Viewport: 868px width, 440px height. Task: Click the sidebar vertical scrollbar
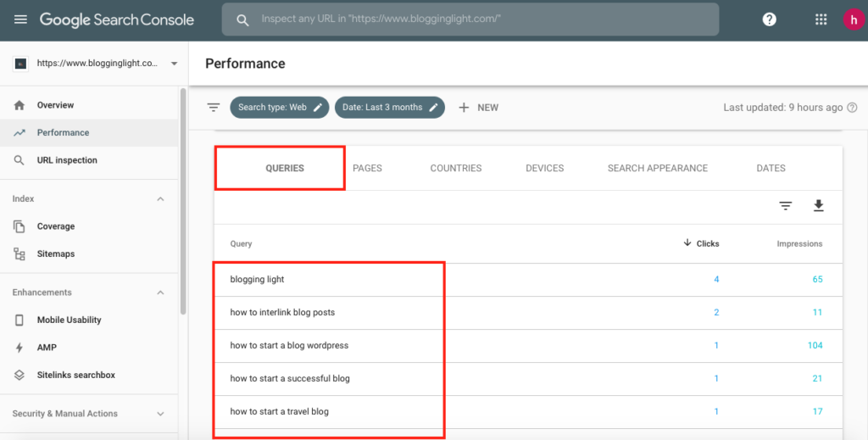pyautogui.click(x=183, y=201)
